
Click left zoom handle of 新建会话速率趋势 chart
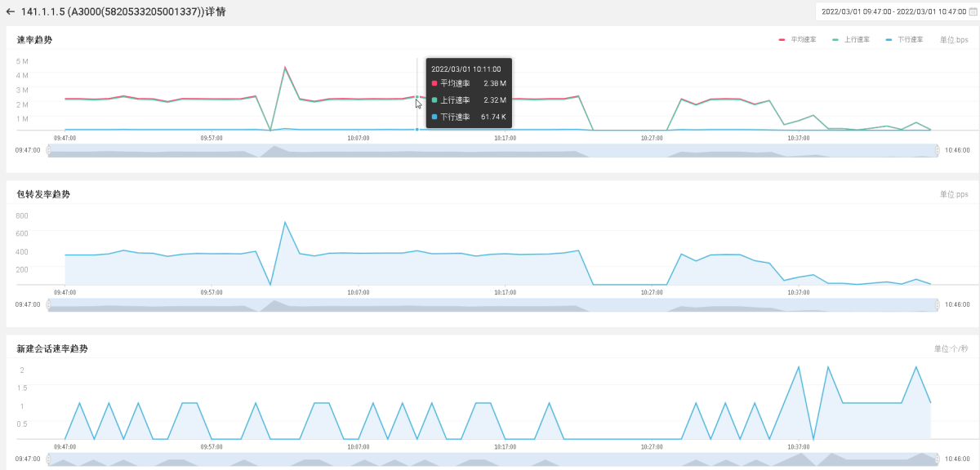click(48, 459)
